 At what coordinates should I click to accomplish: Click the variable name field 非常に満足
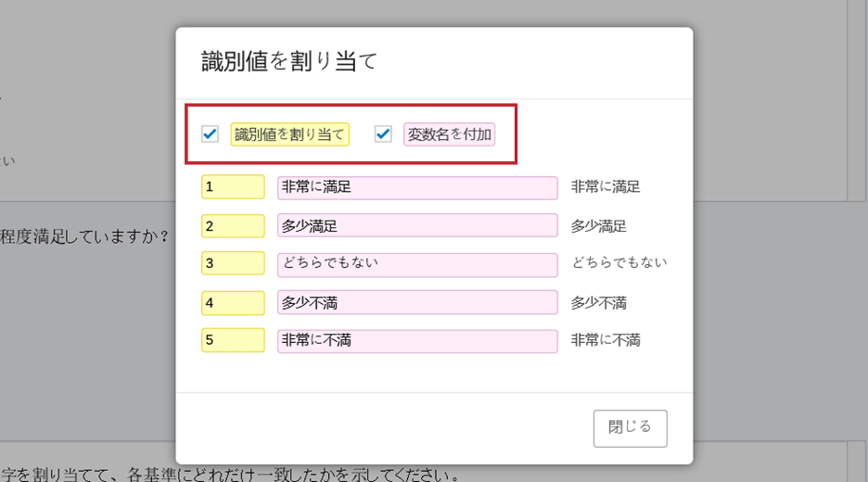coord(417,187)
